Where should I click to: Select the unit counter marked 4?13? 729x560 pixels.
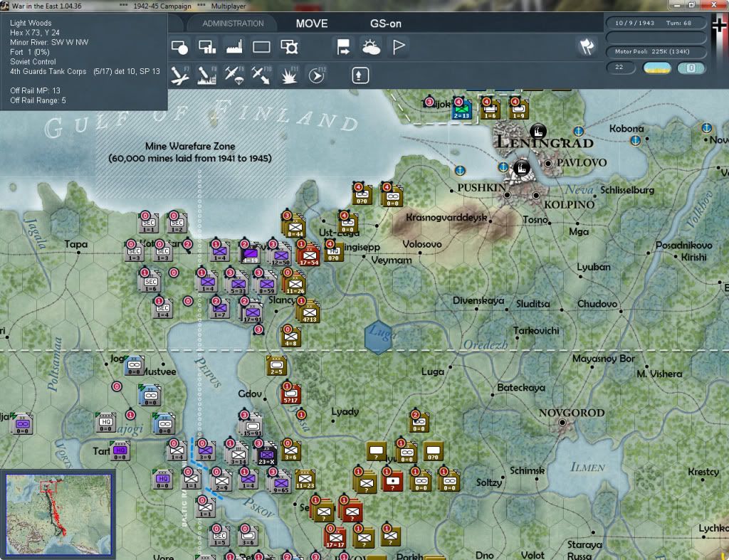pyautogui.click(x=309, y=313)
